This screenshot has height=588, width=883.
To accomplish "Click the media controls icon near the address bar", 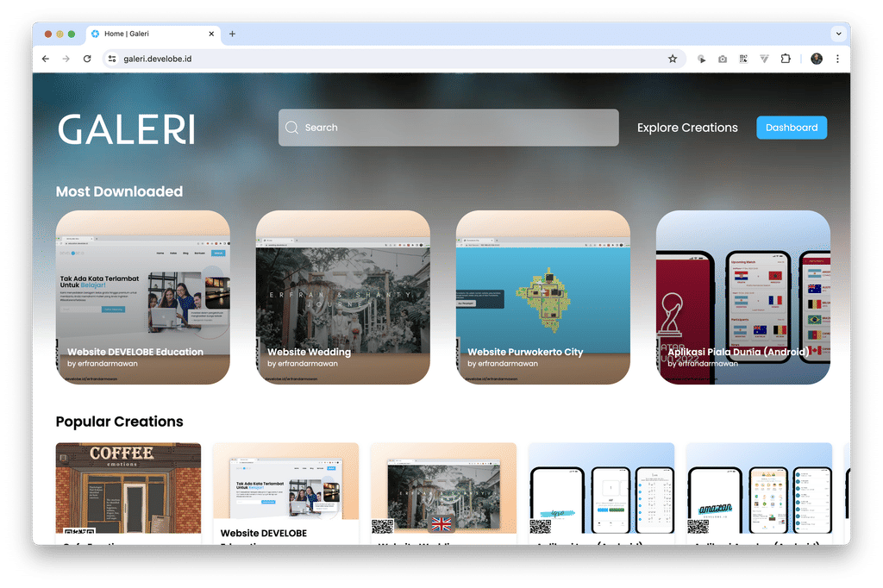I will [x=701, y=59].
